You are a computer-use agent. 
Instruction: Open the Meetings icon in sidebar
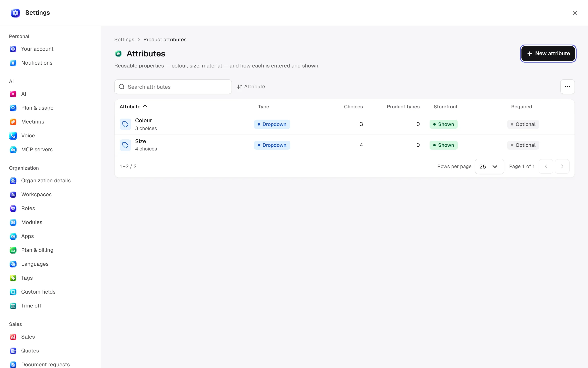tap(13, 122)
